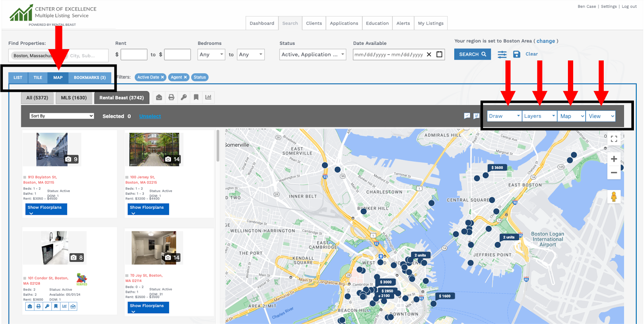Image resolution: width=644 pixels, height=324 pixels.
Task: Open the maximum Bedrooms dropdown
Action: [251, 54]
